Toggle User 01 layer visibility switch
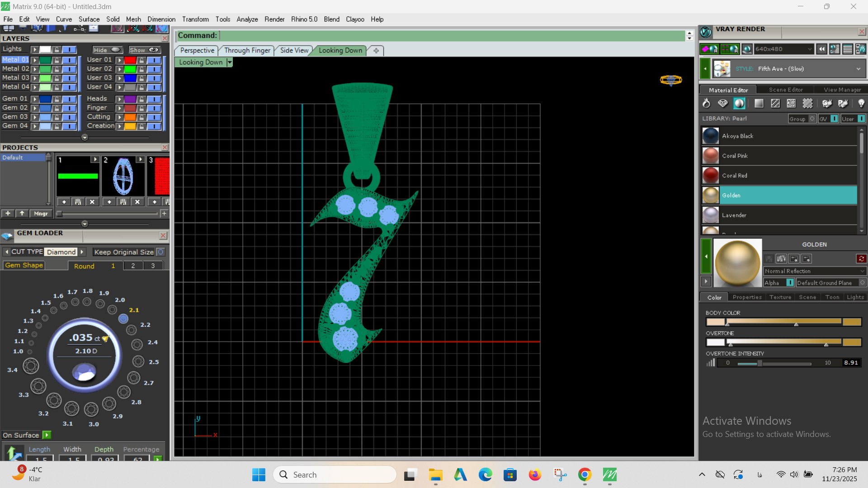The width and height of the screenshot is (868, 488). click(x=154, y=60)
